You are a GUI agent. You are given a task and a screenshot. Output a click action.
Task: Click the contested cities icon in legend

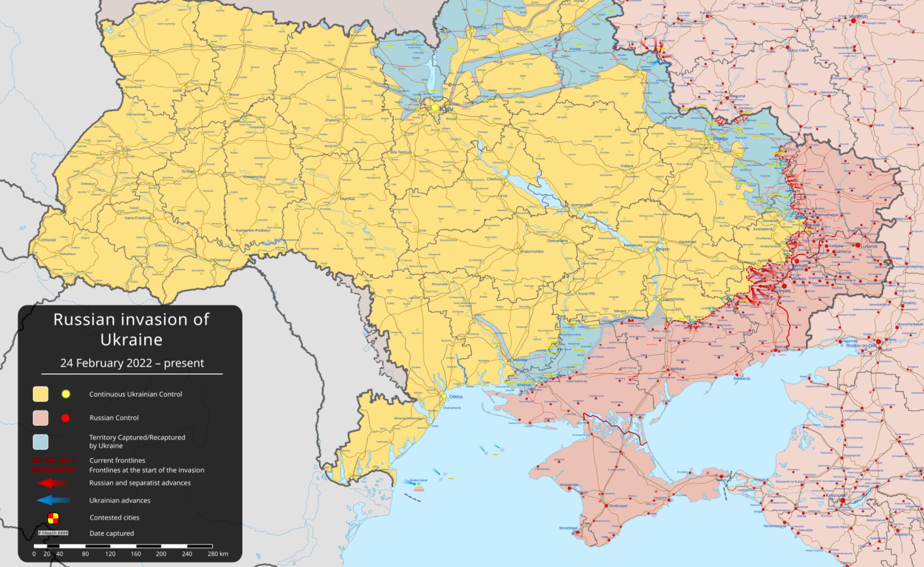click(53, 518)
